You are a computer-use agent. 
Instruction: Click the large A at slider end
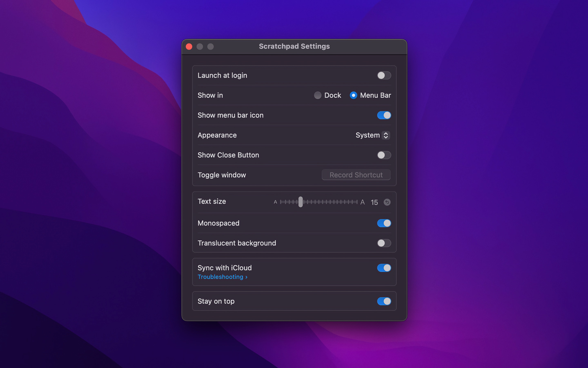click(362, 202)
